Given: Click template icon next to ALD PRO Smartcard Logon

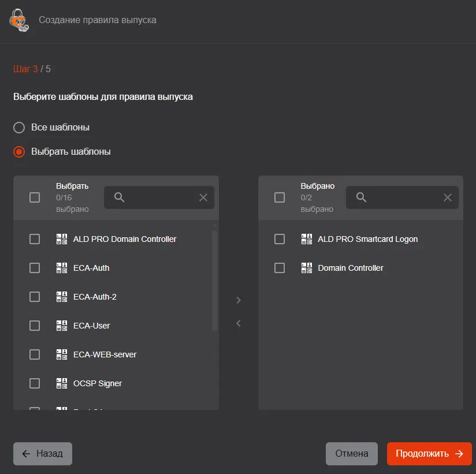Looking at the screenshot, I should click(x=307, y=239).
